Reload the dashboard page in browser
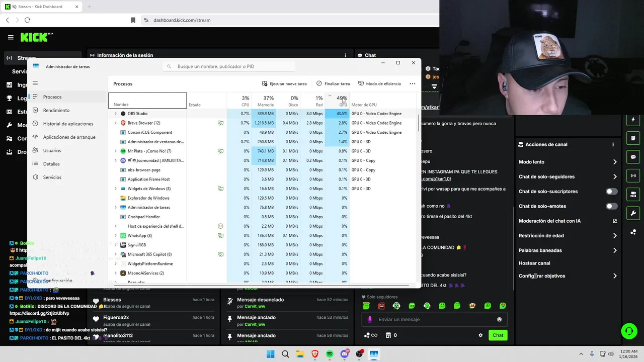 point(27,20)
